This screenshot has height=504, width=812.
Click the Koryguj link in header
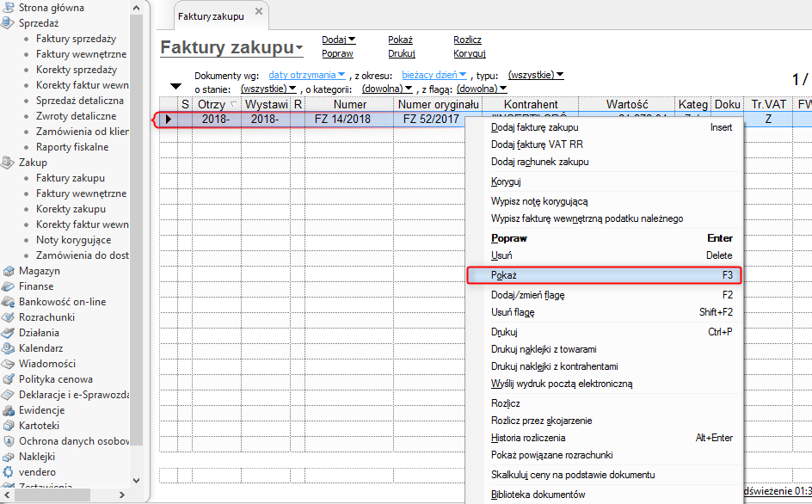point(470,53)
